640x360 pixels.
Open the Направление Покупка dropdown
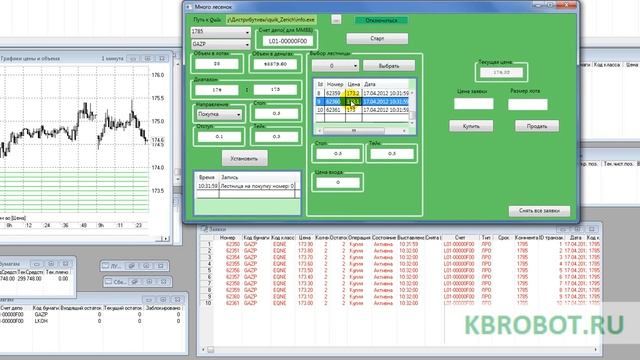click(x=219, y=114)
